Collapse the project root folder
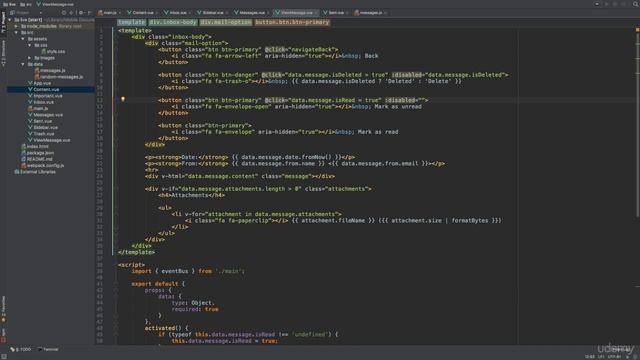The height and width of the screenshot is (360, 640). pos(10,20)
